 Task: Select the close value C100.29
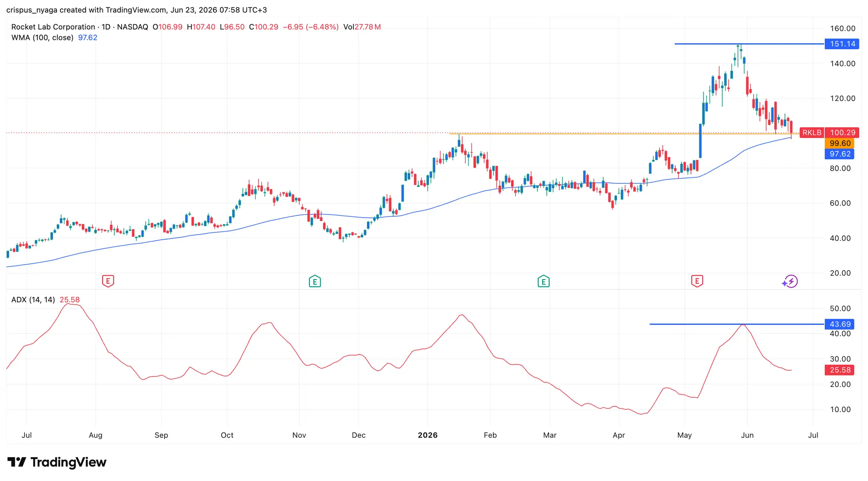point(264,27)
